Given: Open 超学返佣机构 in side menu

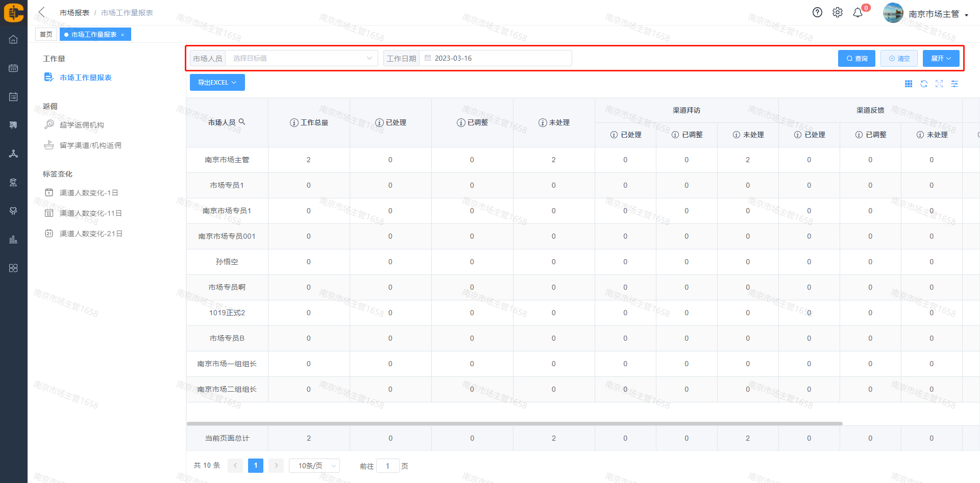Looking at the screenshot, I should pyautogui.click(x=82, y=125).
